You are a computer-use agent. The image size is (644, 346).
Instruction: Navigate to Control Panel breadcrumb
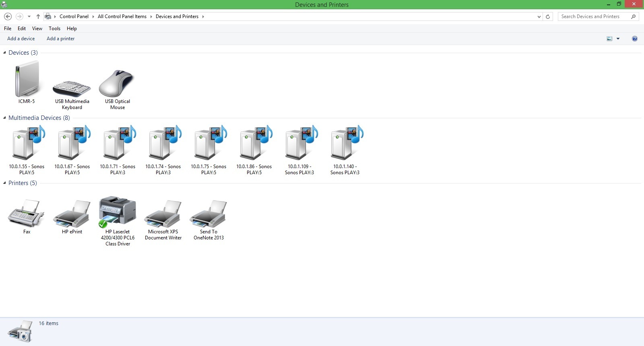pyautogui.click(x=74, y=16)
